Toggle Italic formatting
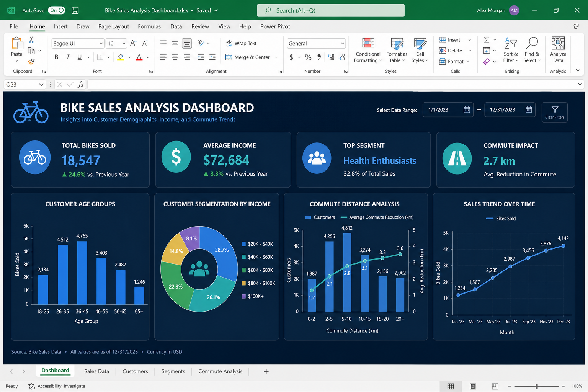Image resolution: width=588 pixels, height=392 pixels. pos(68,57)
